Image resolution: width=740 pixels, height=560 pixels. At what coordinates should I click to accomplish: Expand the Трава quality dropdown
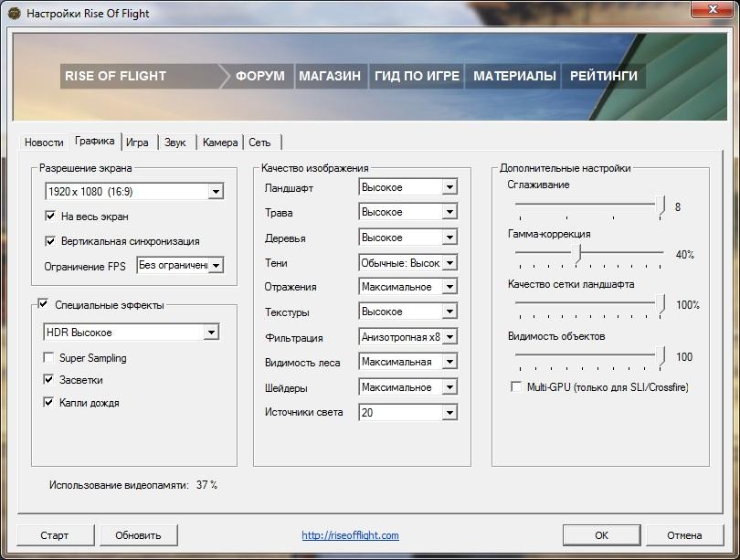[407, 212]
